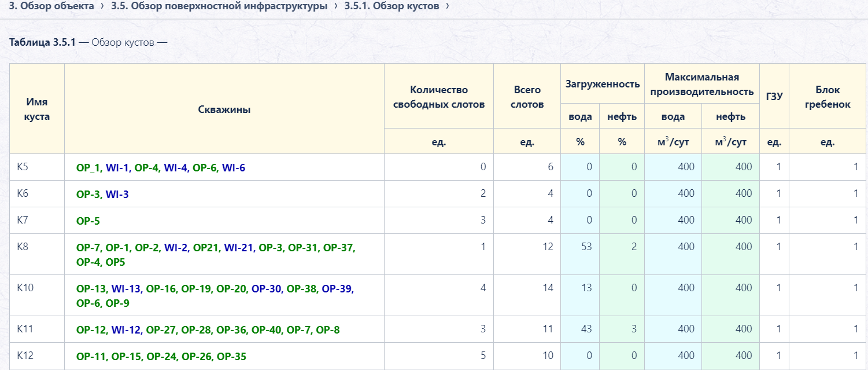The height and width of the screenshot is (370, 868).
Task: Open well OP-39 in row K10
Action: point(337,288)
